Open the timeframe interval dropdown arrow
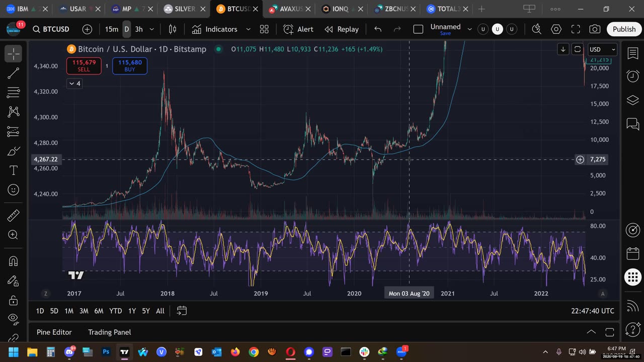 click(x=153, y=29)
